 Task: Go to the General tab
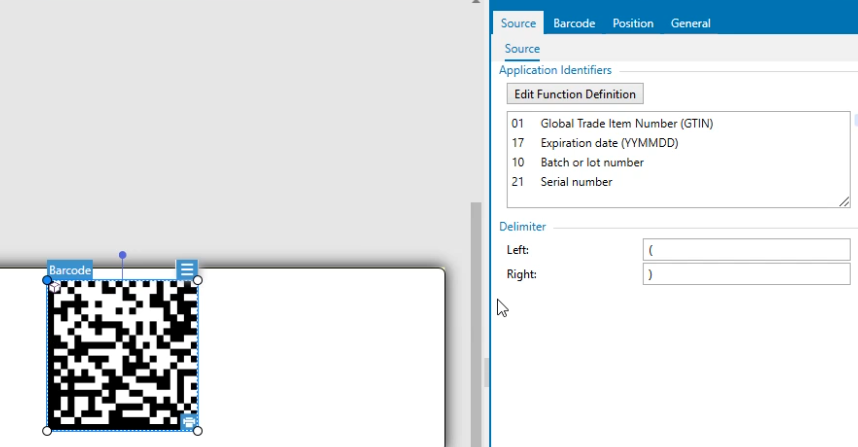[690, 23]
